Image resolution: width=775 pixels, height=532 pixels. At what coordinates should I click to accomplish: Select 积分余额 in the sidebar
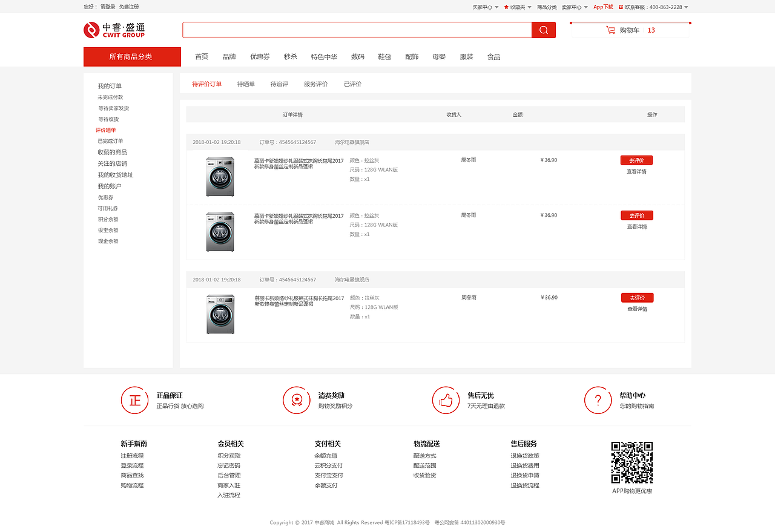108,219
